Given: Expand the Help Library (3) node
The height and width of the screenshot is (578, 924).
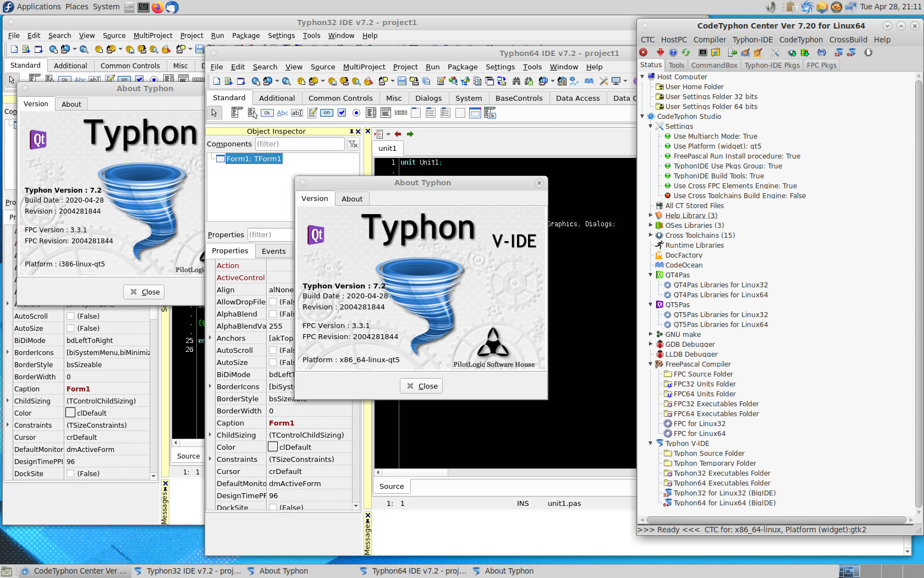Looking at the screenshot, I should pos(650,215).
